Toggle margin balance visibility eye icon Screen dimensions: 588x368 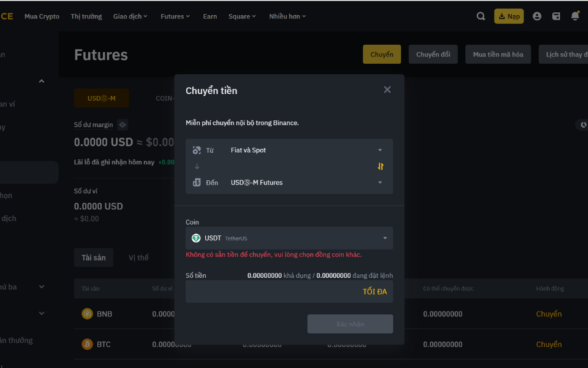point(123,125)
